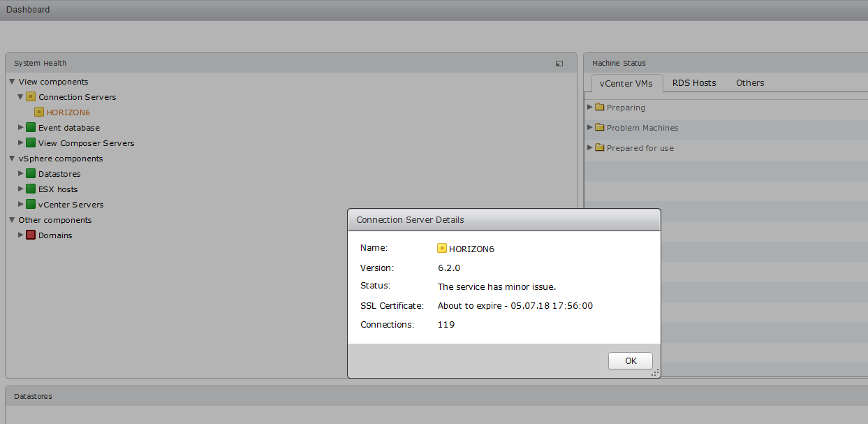Collapse the View components tree node

click(x=12, y=82)
